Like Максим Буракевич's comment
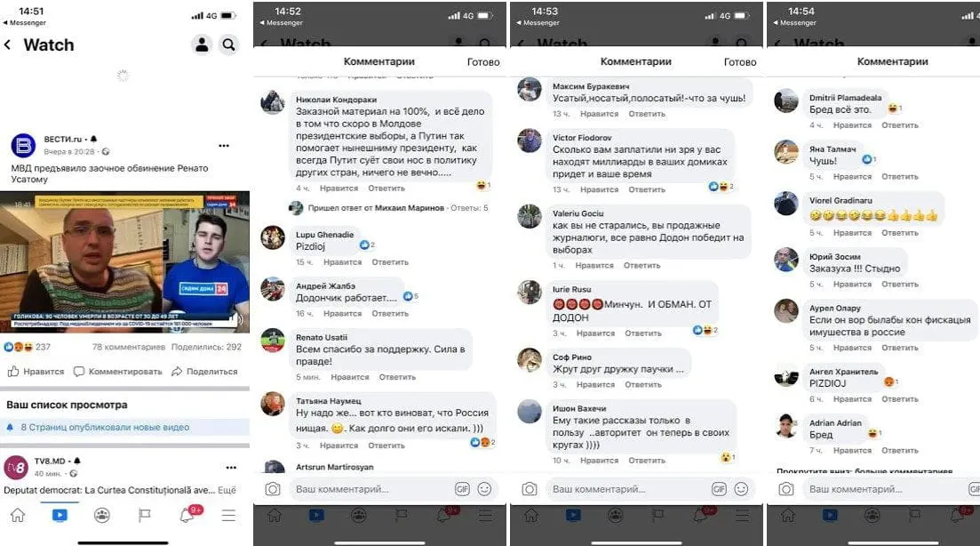The width and height of the screenshot is (980, 546). [x=599, y=114]
